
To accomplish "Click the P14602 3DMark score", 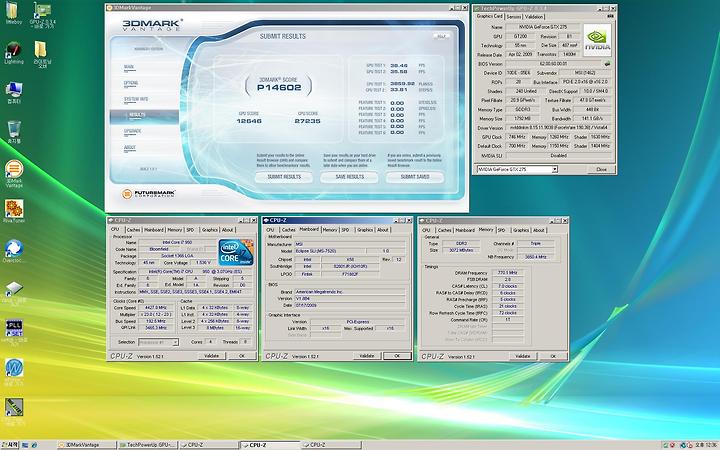I will (279, 88).
